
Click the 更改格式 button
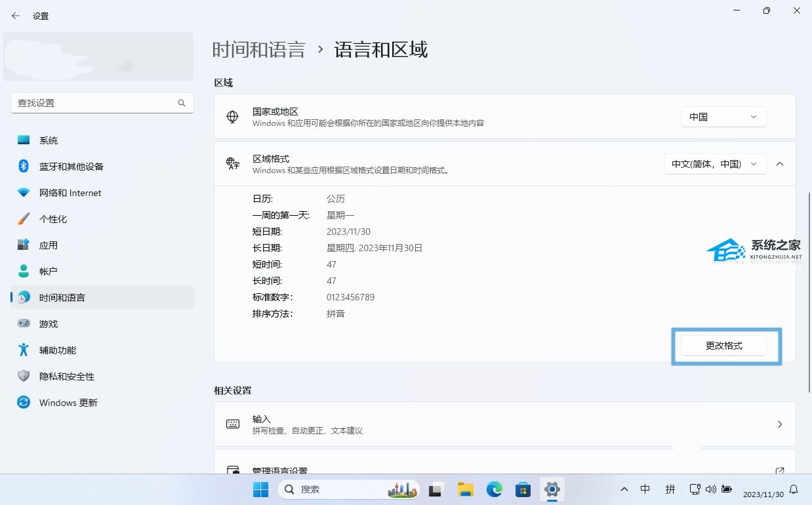tap(723, 346)
